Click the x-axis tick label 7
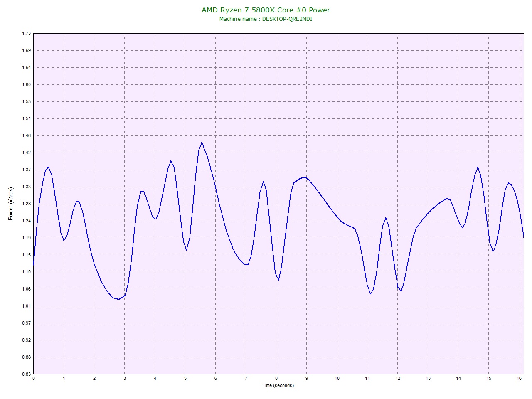The width and height of the screenshot is (532, 399). point(246,378)
